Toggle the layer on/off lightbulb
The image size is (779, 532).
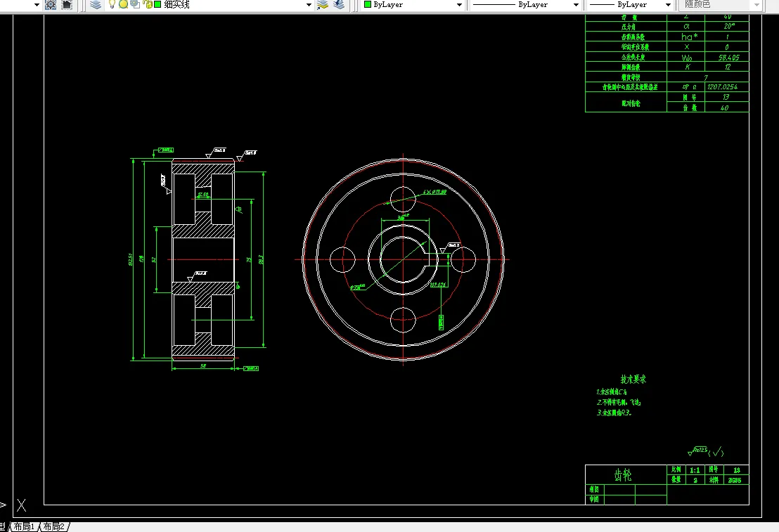[112, 4]
